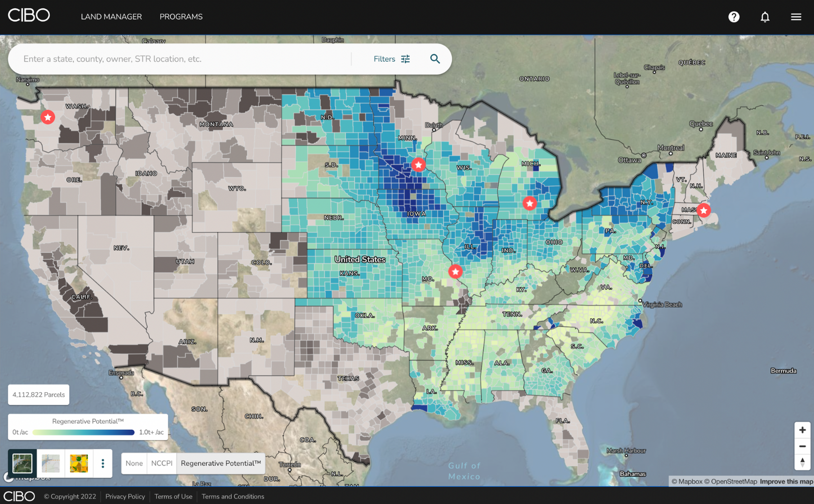
Task: Open the help question mark icon
Action: point(733,17)
